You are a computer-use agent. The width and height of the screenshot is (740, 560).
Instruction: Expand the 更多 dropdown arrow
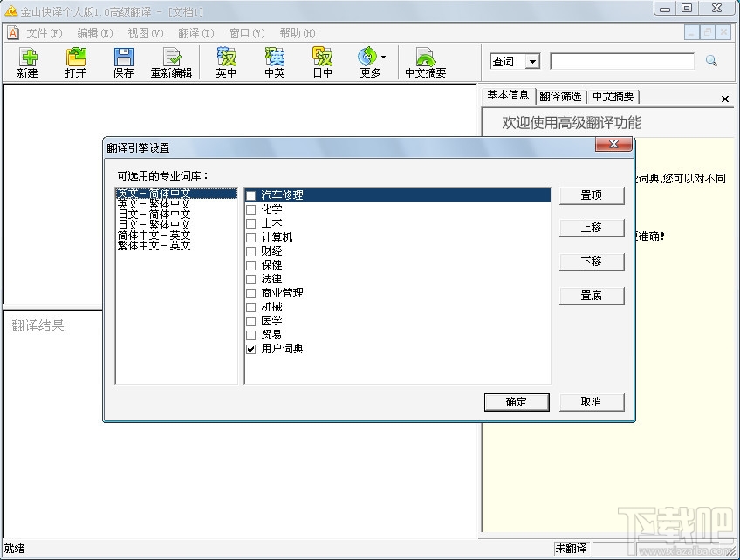pos(383,57)
